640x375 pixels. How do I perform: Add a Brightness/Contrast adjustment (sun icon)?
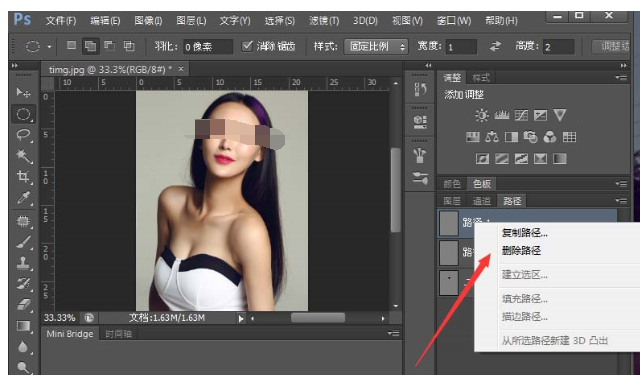482,115
